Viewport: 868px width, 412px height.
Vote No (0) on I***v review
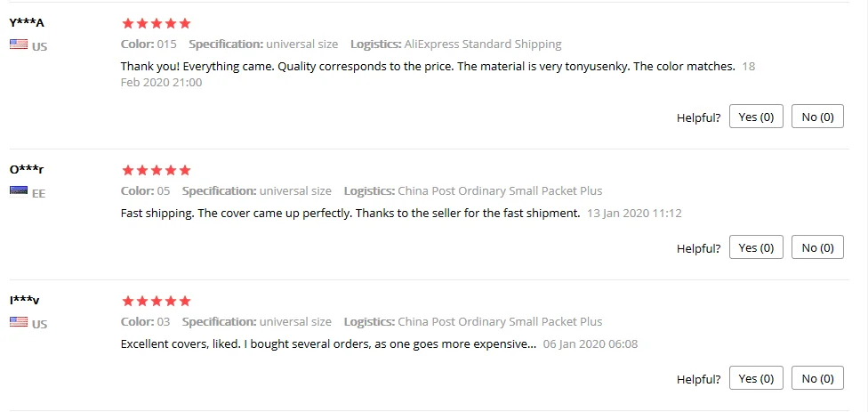817,378
